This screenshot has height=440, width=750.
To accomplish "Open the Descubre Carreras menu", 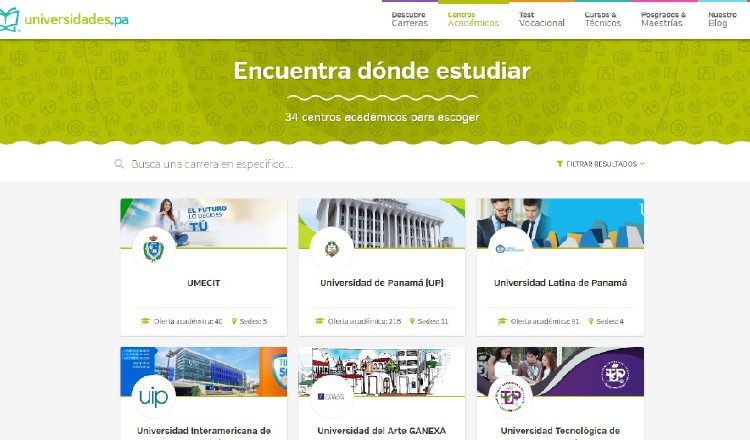I will tap(410, 19).
